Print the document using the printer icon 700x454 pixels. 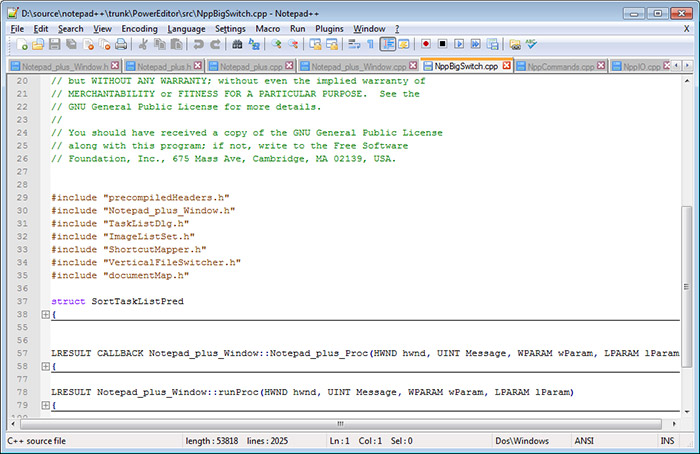121,44
